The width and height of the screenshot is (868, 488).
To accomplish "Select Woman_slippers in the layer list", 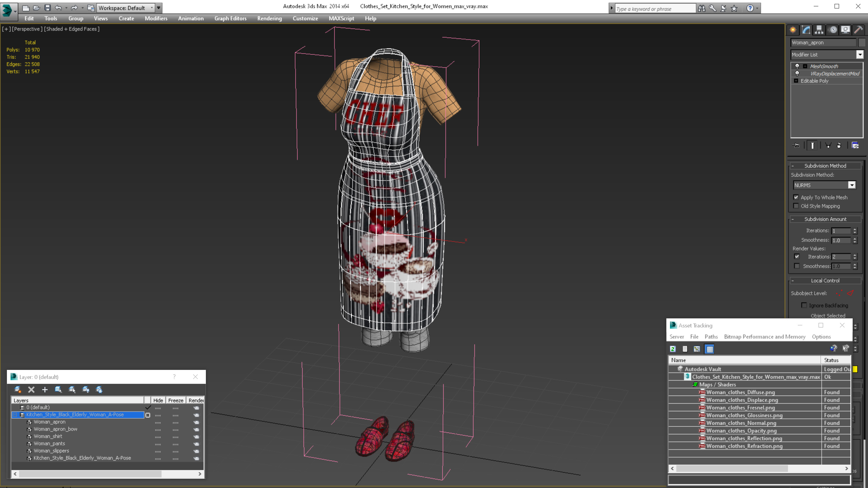I will tap(51, 451).
